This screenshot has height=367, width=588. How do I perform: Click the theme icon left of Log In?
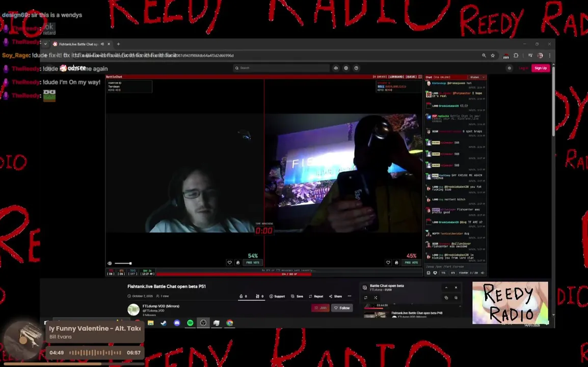pyautogui.click(x=509, y=68)
